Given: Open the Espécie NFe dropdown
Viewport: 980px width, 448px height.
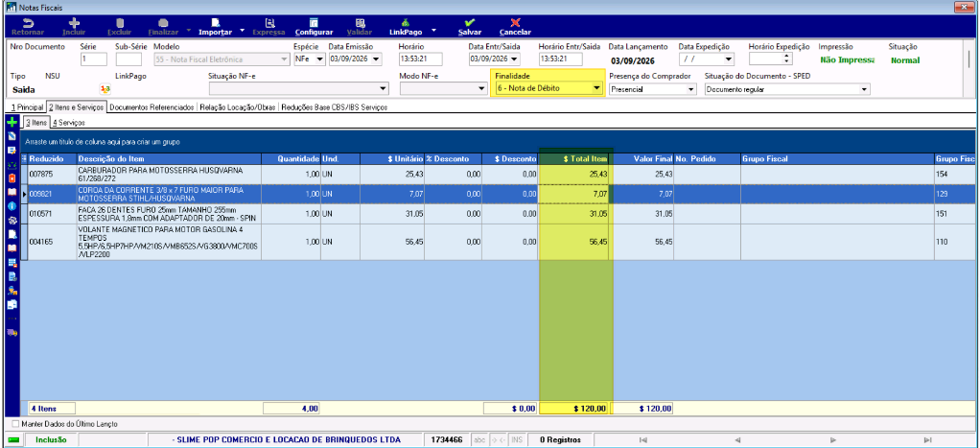Looking at the screenshot, I should (x=320, y=59).
